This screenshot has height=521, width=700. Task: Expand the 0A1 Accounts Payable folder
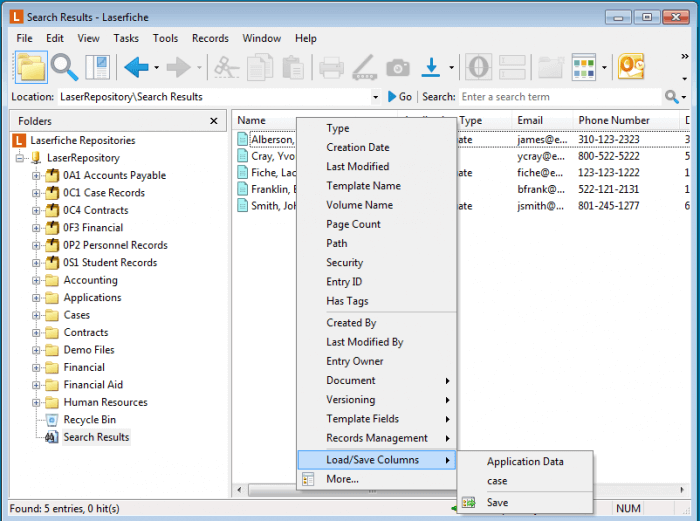pos(36,175)
